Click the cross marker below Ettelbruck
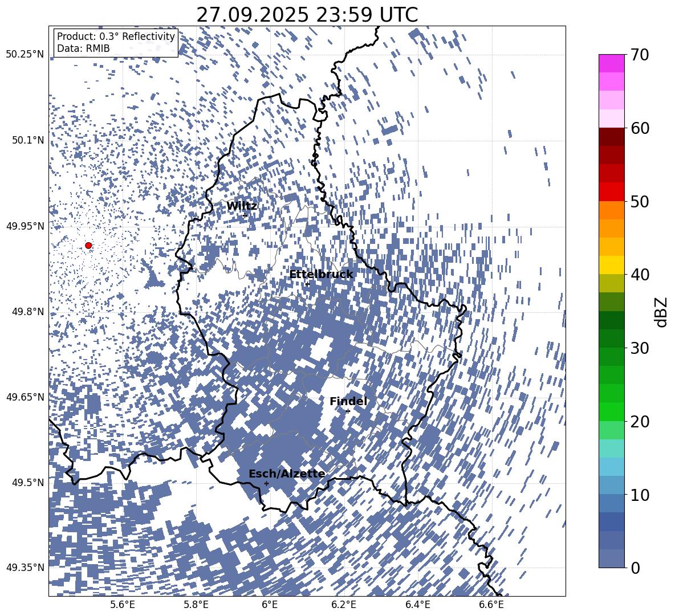Image resolution: width=675 pixels, height=616 pixels. [307, 284]
